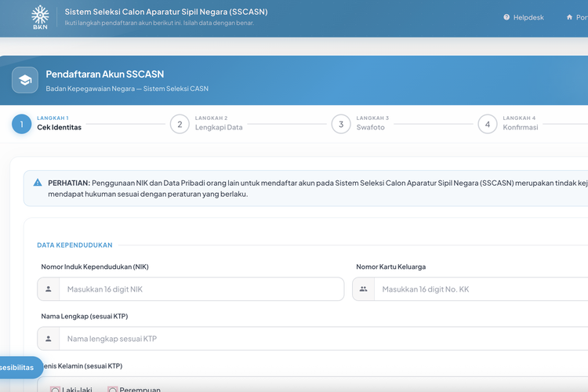Click the 'PERHATIAN:' warning text
The height and width of the screenshot is (392, 588).
(x=69, y=183)
